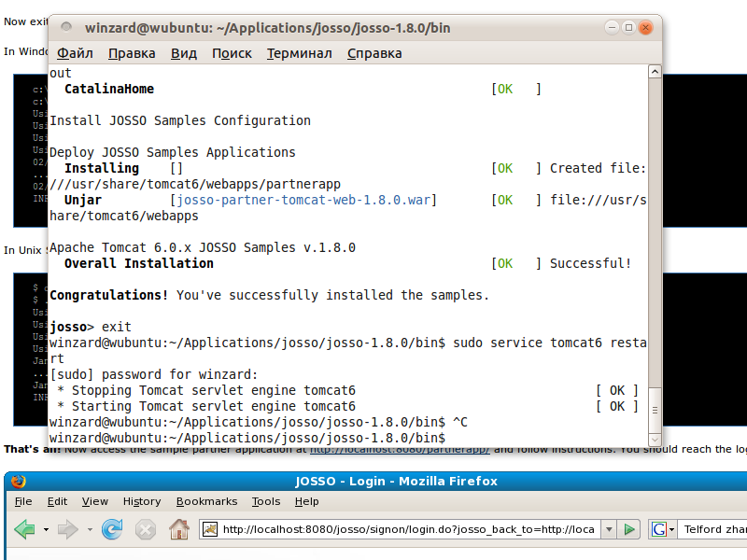
Task: Minimize the terminal window
Action: pyautogui.click(x=612, y=28)
